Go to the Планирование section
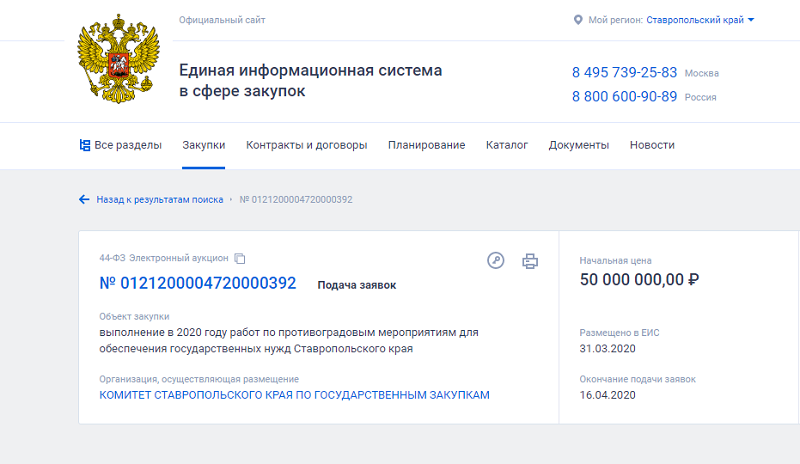The image size is (800, 464). click(x=426, y=145)
